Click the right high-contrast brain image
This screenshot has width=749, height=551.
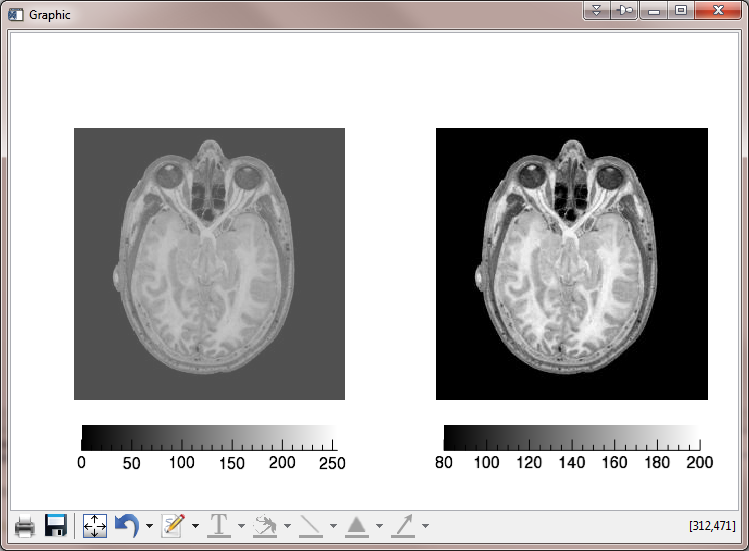pyautogui.click(x=571, y=264)
